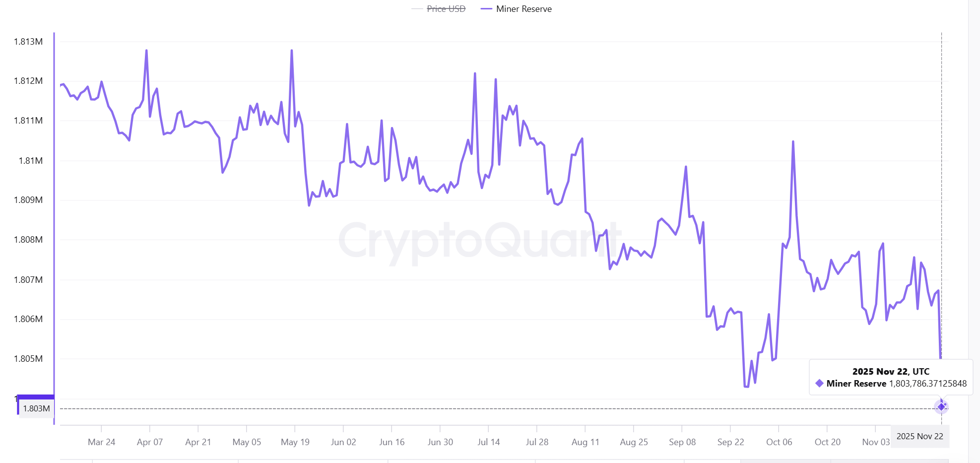Click the Sep 22 x-axis date label
This screenshot has width=980, height=463.
[x=730, y=442]
